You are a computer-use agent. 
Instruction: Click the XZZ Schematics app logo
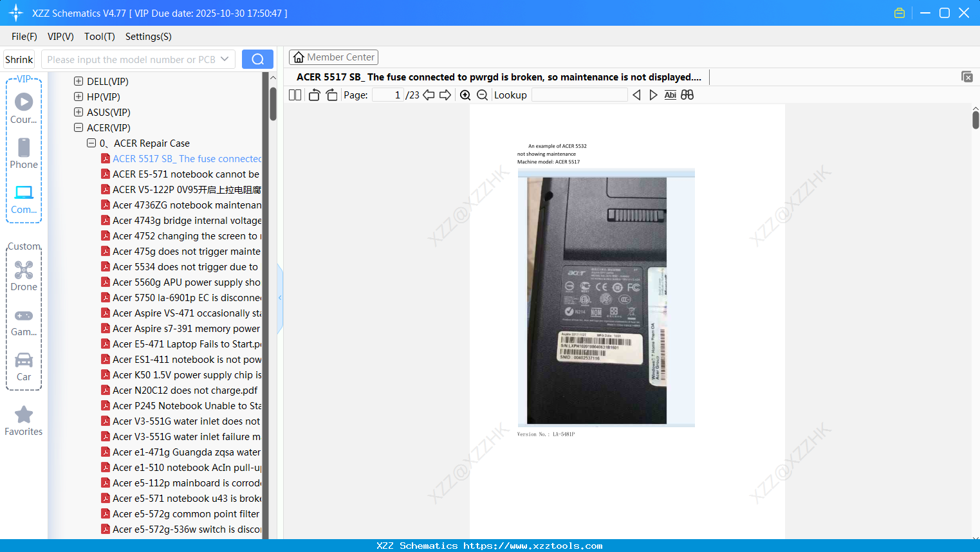pyautogui.click(x=16, y=13)
